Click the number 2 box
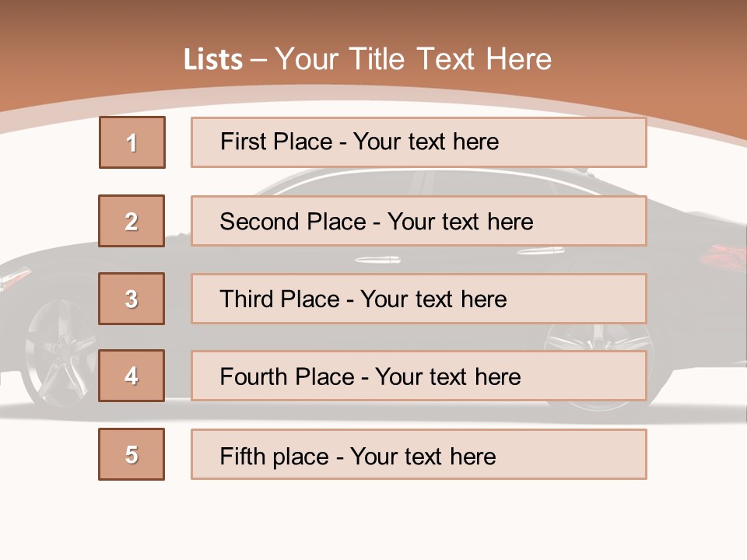This screenshot has height=560, width=747. 132,221
